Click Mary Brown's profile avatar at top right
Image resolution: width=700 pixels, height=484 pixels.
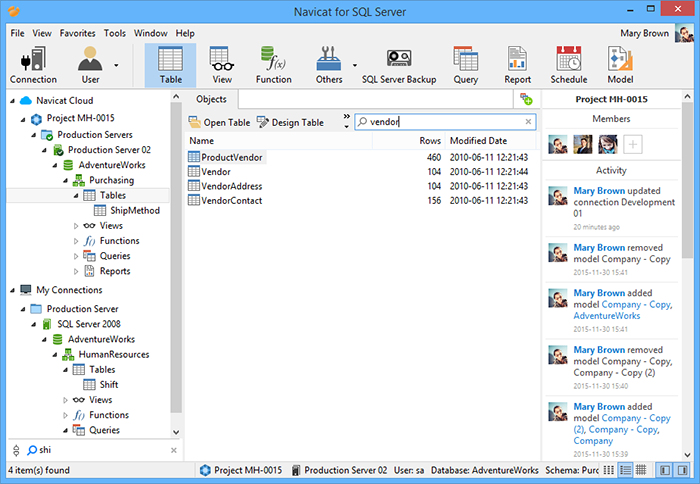click(684, 33)
